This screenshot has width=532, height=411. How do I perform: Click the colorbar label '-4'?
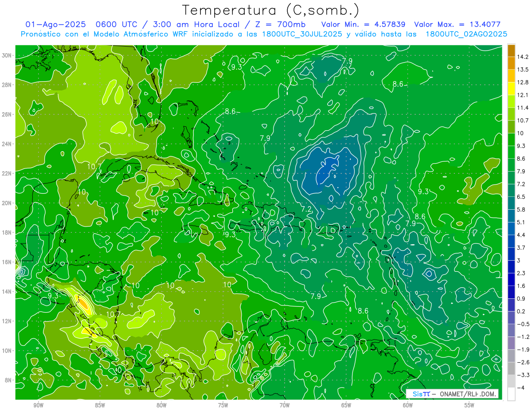pyautogui.click(x=520, y=388)
